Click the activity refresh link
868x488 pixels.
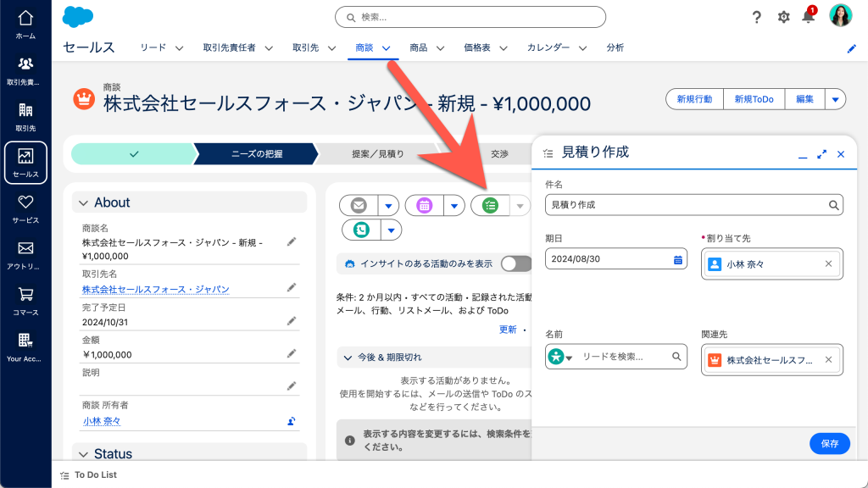(x=508, y=330)
